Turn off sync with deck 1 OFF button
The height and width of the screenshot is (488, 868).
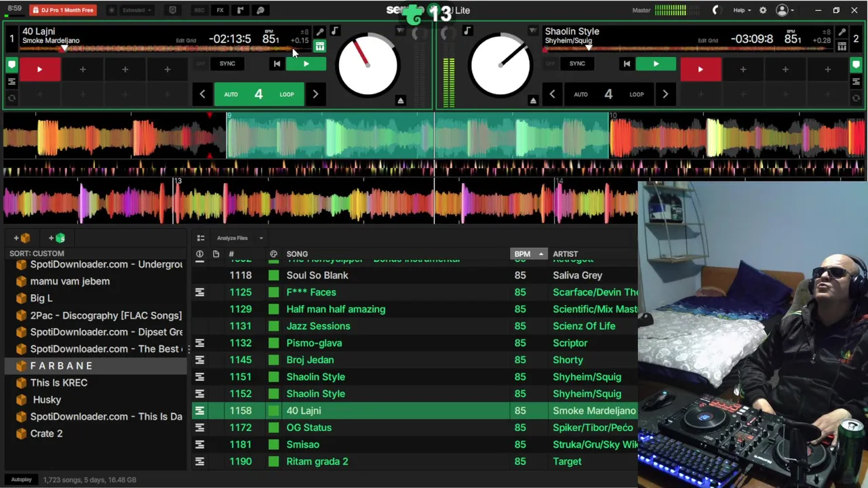click(200, 64)
